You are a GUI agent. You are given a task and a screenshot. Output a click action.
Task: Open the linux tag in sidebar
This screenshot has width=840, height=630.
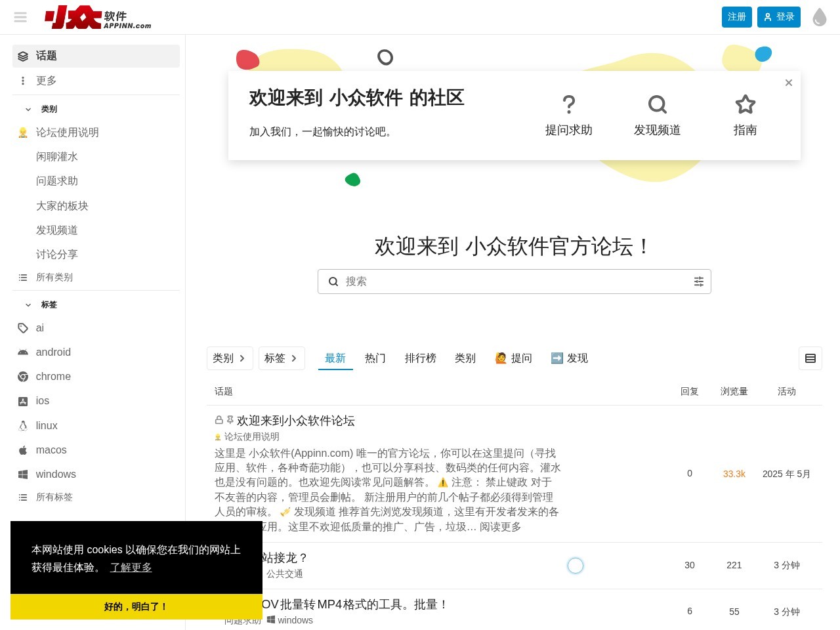[96, 425]
